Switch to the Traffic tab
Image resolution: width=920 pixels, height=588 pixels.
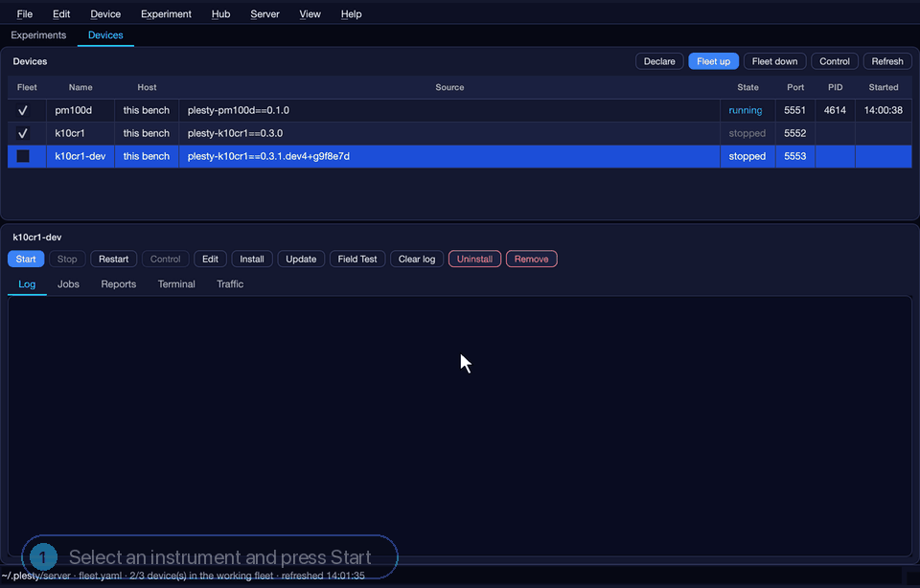click(x=230, y=284)
